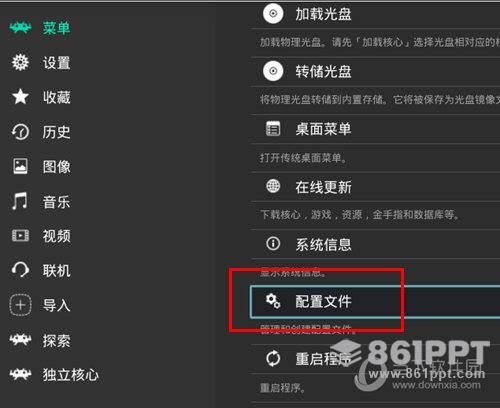Viewport: 500px width, 408px height.
Task: Select the 收藏 star icon
Action: 20,97
